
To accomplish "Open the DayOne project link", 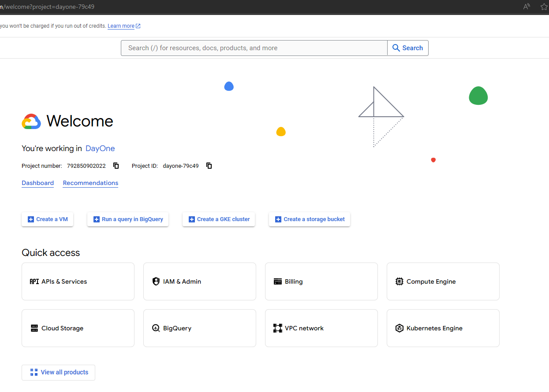I will coord(100,148).
